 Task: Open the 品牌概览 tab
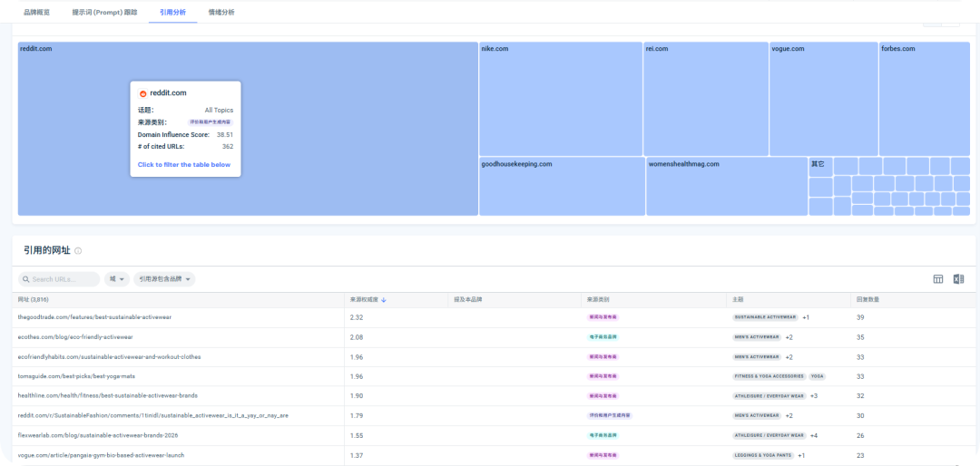pyautogui.click(x=37, y=12)
